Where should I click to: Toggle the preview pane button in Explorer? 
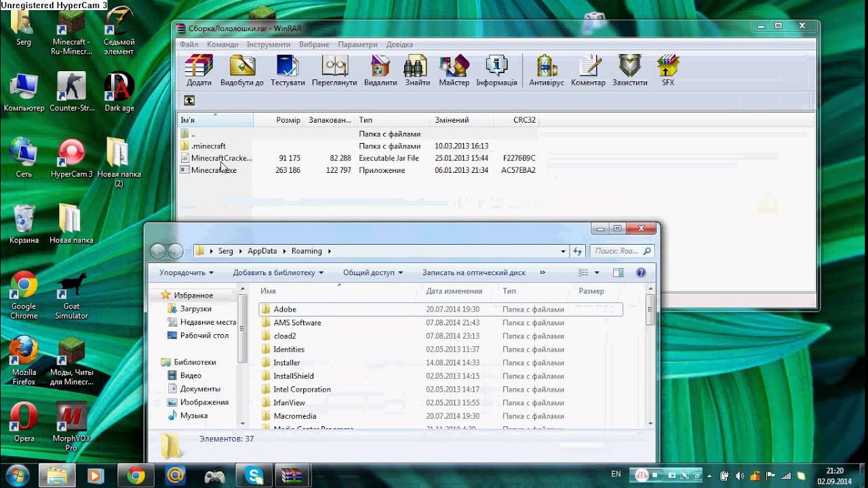618,272
